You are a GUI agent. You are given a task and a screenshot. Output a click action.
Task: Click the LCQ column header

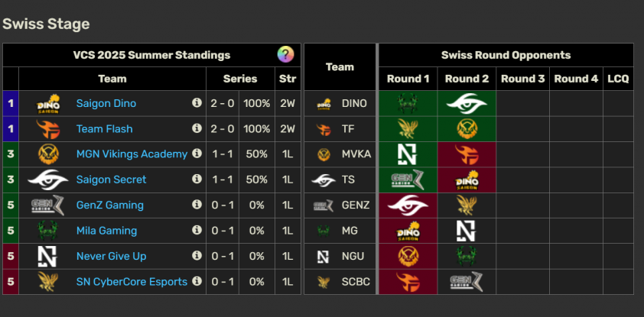tap(618, 79)
